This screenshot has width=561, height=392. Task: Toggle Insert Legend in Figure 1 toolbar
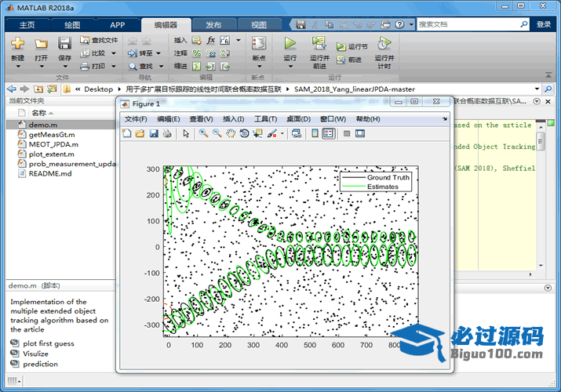point(328,133)
